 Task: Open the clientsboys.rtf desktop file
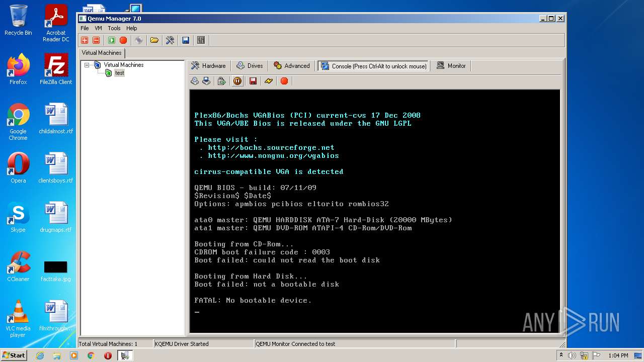click(x=56, y=168)
